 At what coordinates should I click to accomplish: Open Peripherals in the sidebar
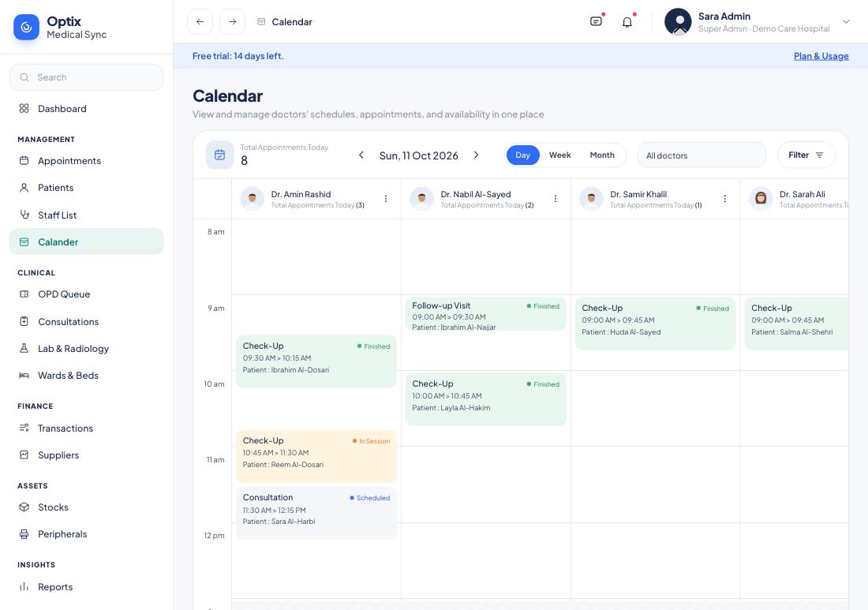coord(86,534)
